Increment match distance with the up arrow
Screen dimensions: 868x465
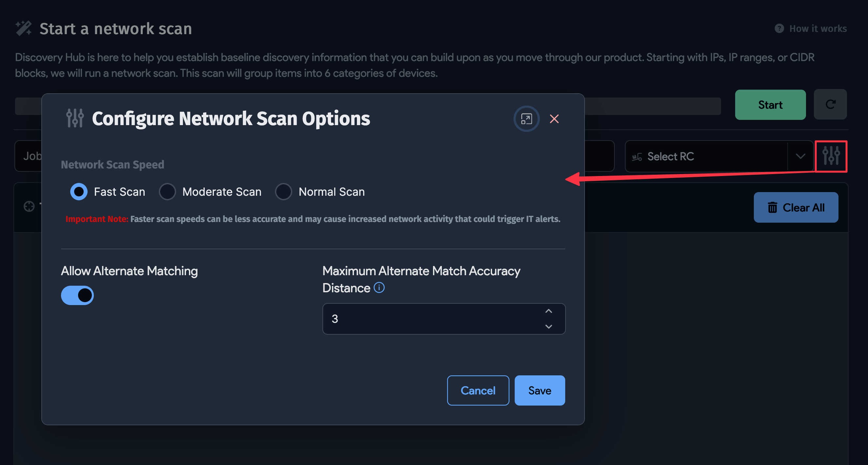click(x=548, y=311)
